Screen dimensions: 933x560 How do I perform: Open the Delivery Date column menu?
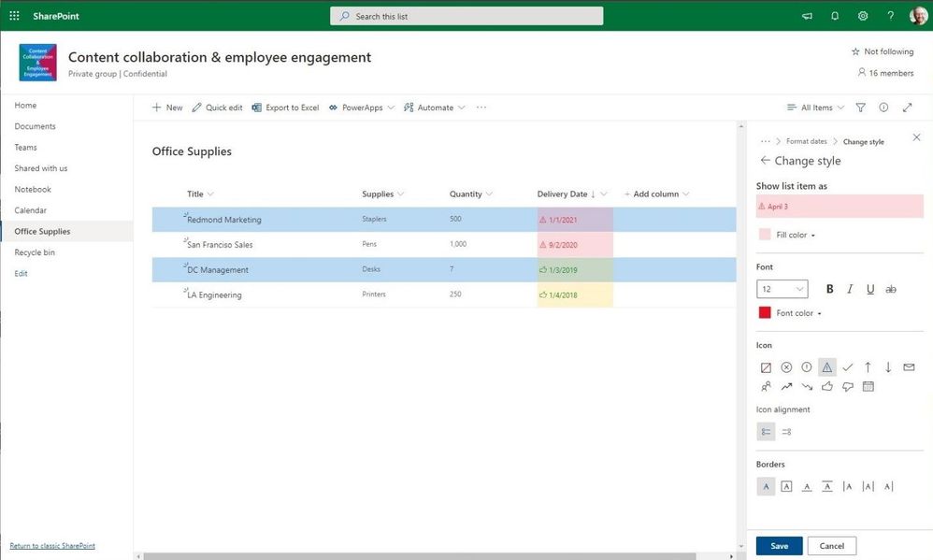pyautogui.click(x=604, y=194)
